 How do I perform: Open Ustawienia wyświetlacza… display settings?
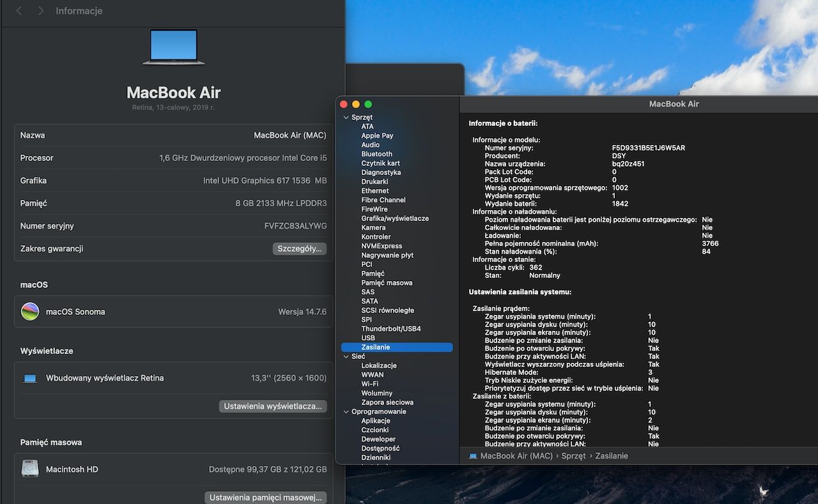(x=273, y=406)
